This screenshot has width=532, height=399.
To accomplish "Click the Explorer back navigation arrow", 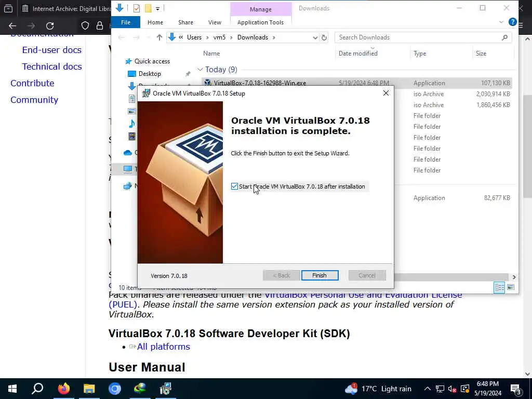I will [x=121, y=37].
